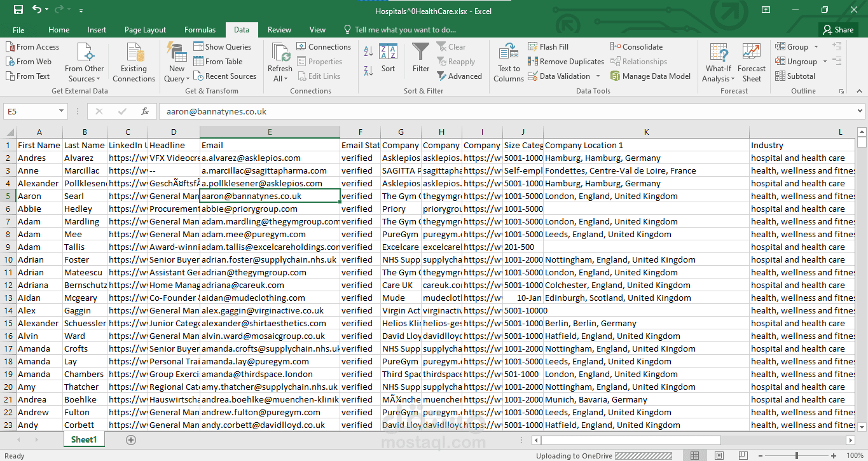Select cell containing adriana@careuk.com
Viewport: 868px width, 461px height.
(270, 285)
